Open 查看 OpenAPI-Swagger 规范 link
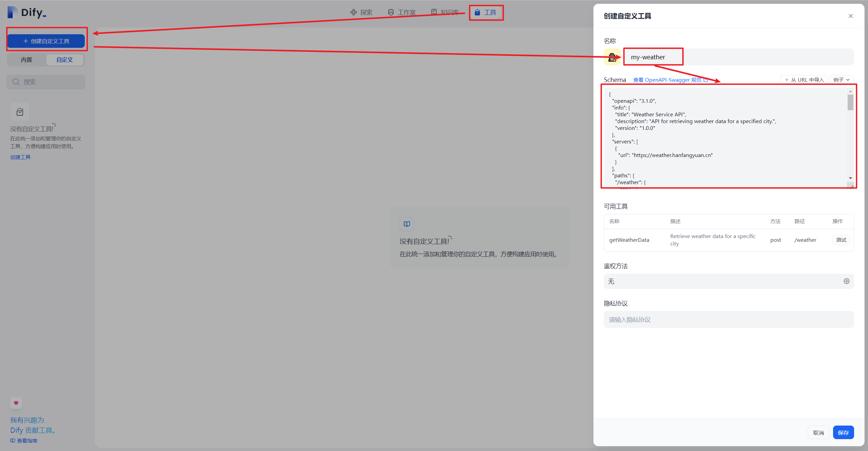Screen dimensions: 868x451 point(670,80)
